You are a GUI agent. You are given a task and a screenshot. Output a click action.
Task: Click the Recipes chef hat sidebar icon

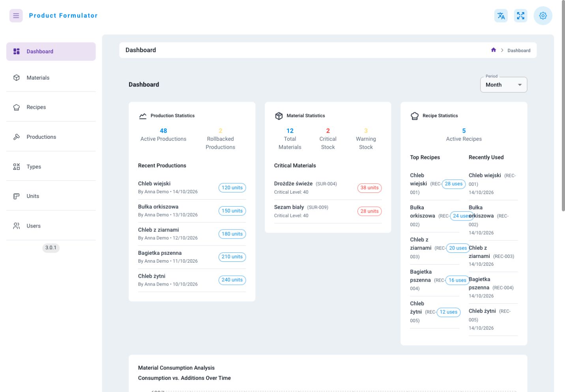[17, 107]
